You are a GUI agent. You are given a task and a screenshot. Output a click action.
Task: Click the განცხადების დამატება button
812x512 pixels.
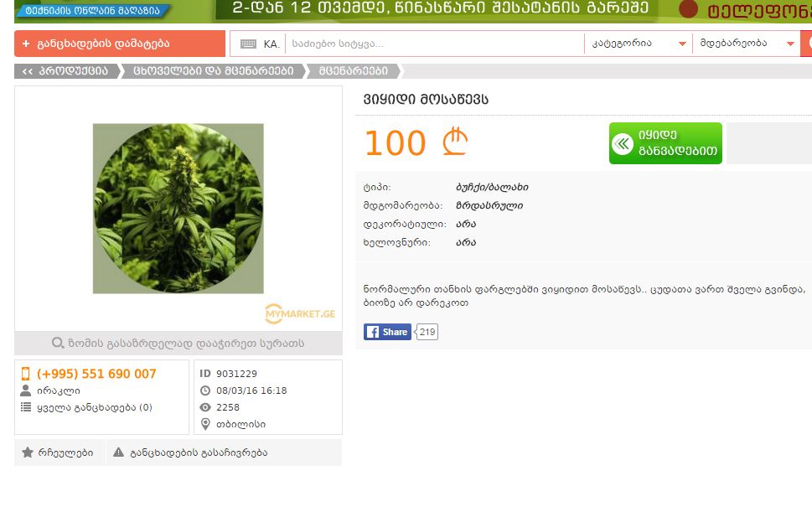120,44
